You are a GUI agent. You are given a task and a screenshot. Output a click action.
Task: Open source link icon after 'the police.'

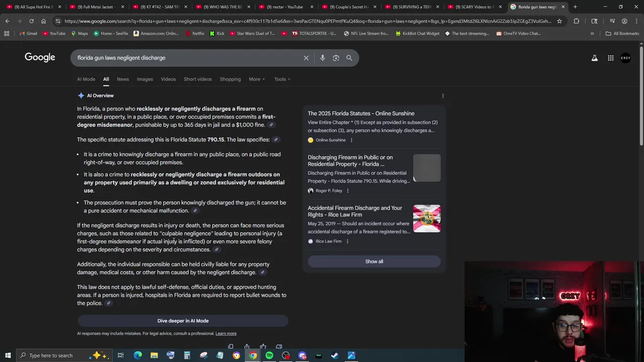click(108, 303)
